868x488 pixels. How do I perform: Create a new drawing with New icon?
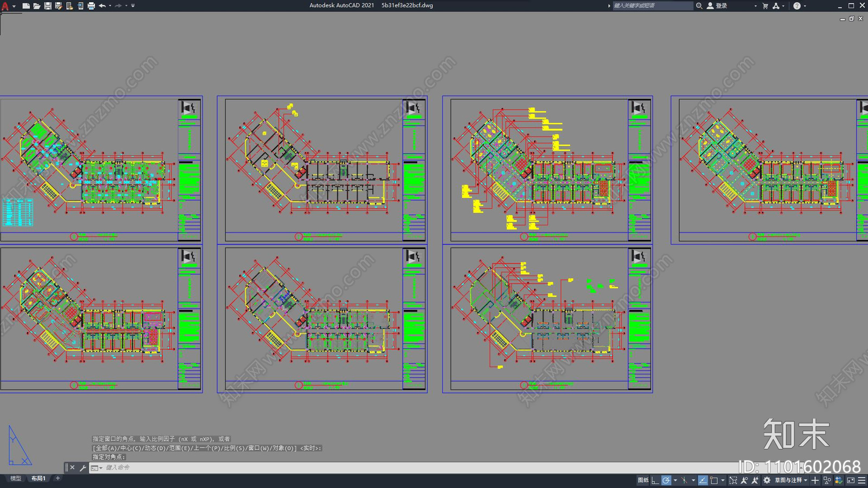(25, 6)
